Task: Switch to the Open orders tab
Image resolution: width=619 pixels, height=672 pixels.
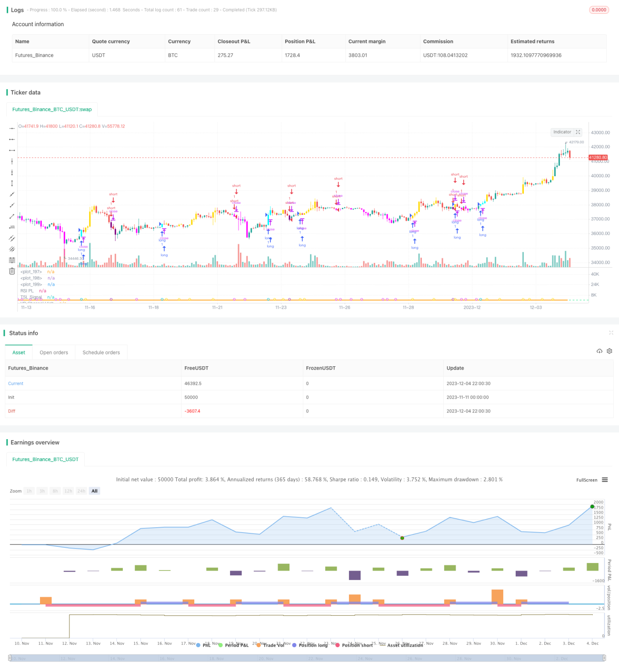Action: click(54, 352)
